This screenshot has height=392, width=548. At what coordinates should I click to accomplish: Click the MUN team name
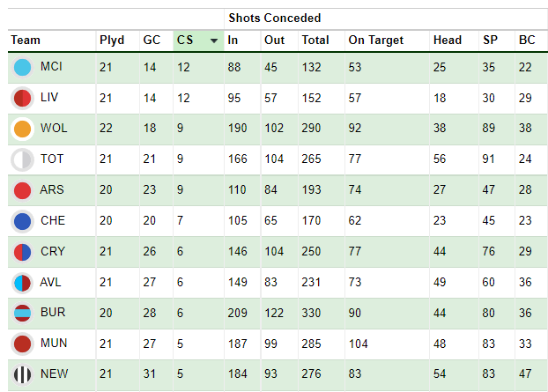tap(54, 343)
